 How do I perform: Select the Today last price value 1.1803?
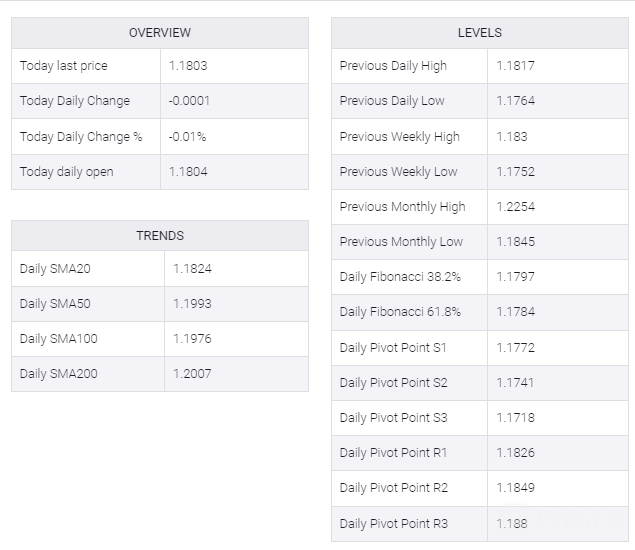pyautogui.click(x=188, y=66)
